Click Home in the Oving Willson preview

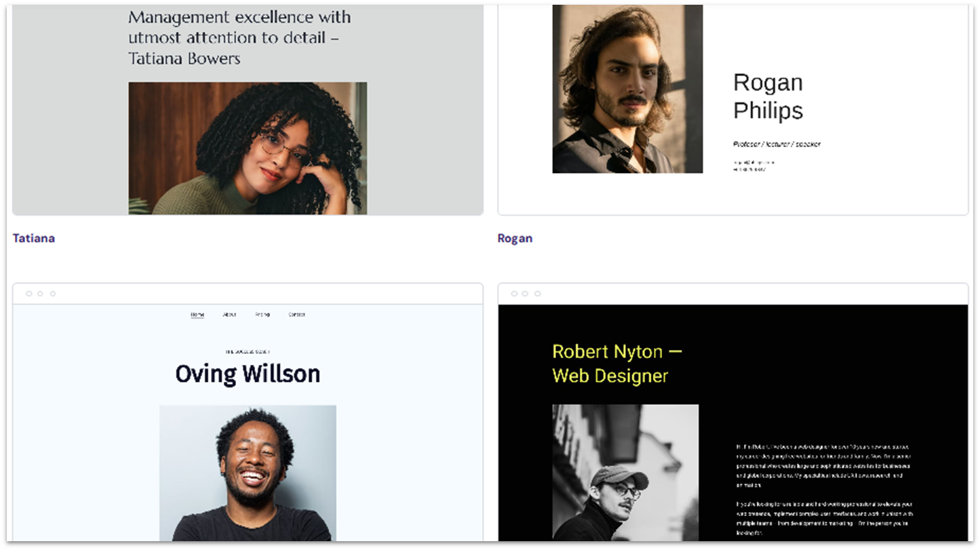point(197,315)
